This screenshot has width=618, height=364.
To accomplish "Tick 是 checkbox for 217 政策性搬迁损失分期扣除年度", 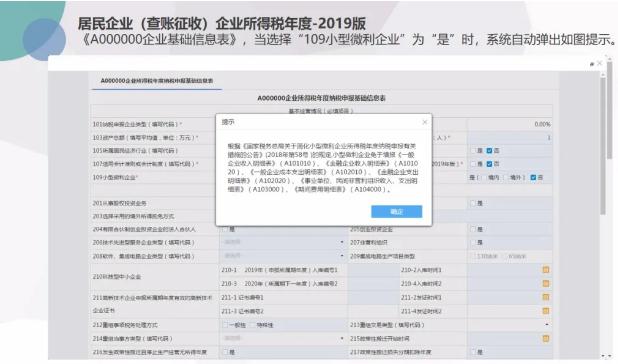I will [473, 352].
